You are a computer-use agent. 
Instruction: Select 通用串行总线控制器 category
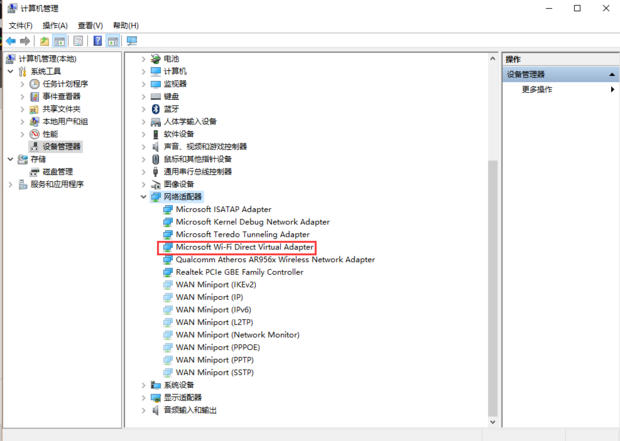[198, 172]
